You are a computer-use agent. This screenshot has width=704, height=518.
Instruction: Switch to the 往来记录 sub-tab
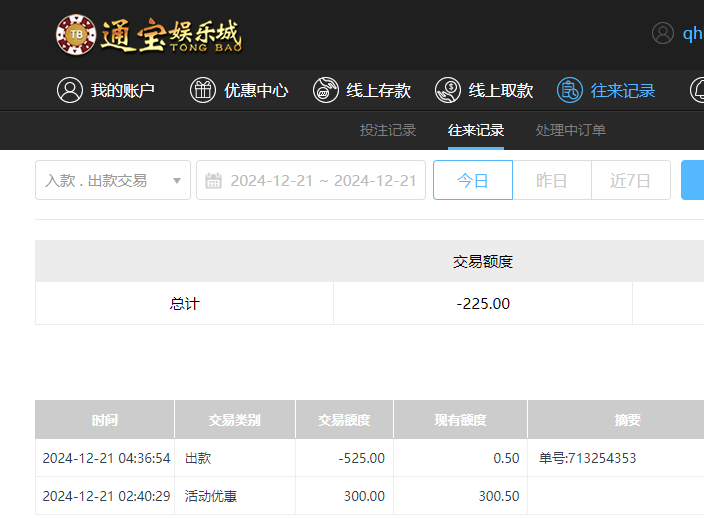[x=476, y=130]
